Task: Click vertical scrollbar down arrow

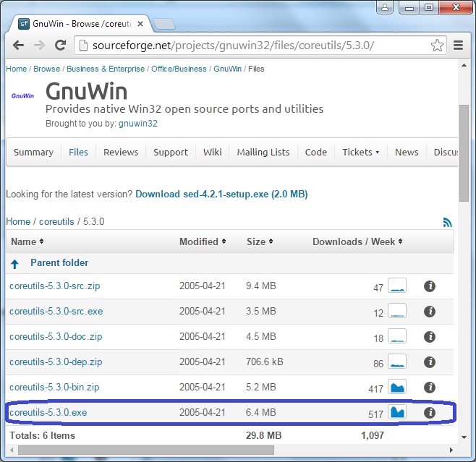Action: (464, 437)
